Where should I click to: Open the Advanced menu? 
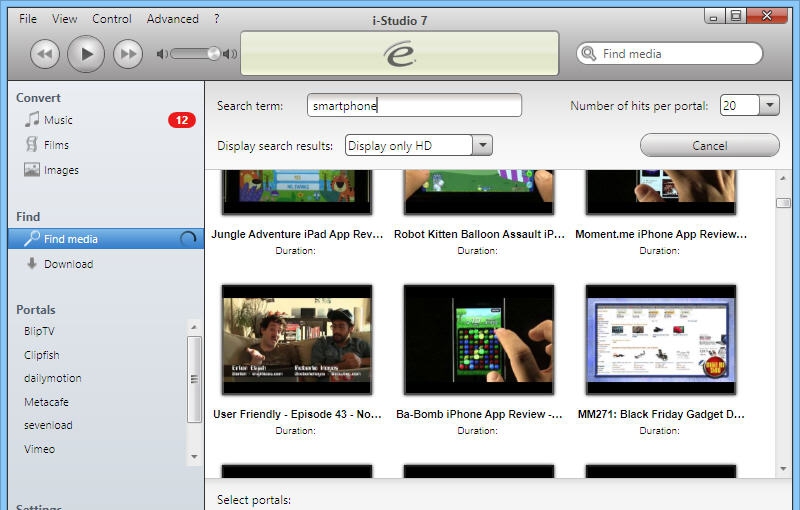(172, 19)
